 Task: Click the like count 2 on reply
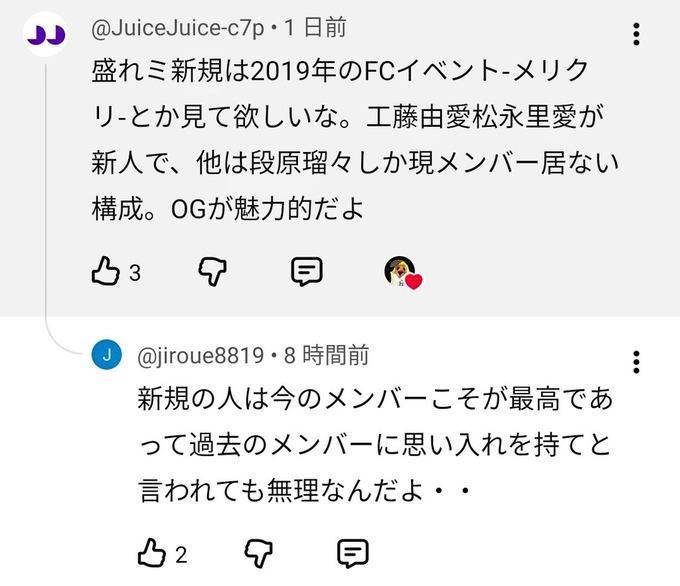(x=181, y=555)
